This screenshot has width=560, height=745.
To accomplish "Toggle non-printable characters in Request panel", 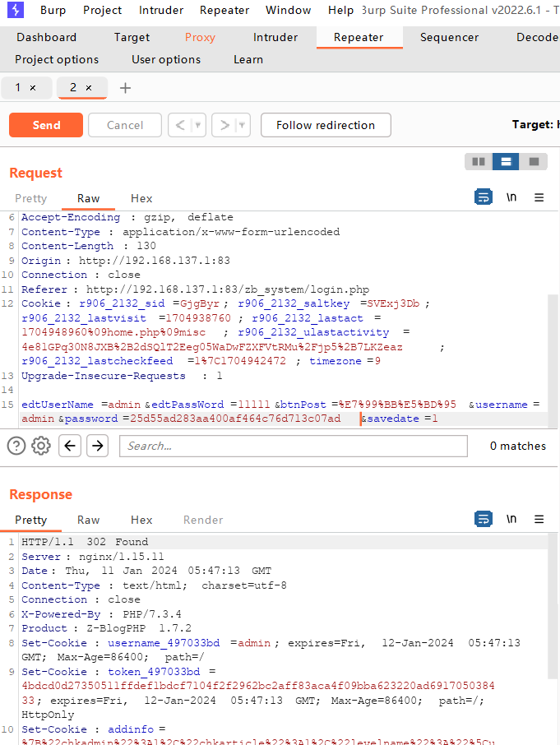I will (x=511, y=197).
